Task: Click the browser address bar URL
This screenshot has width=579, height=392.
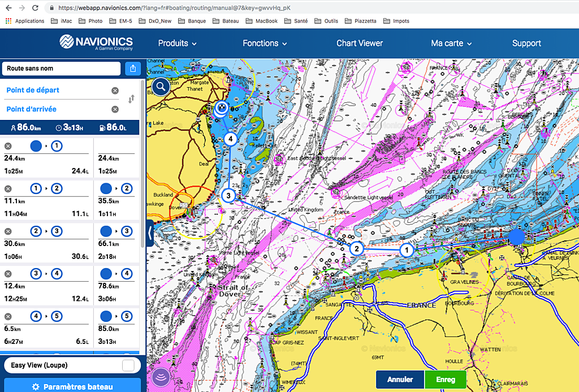Action: pos(174,8)
